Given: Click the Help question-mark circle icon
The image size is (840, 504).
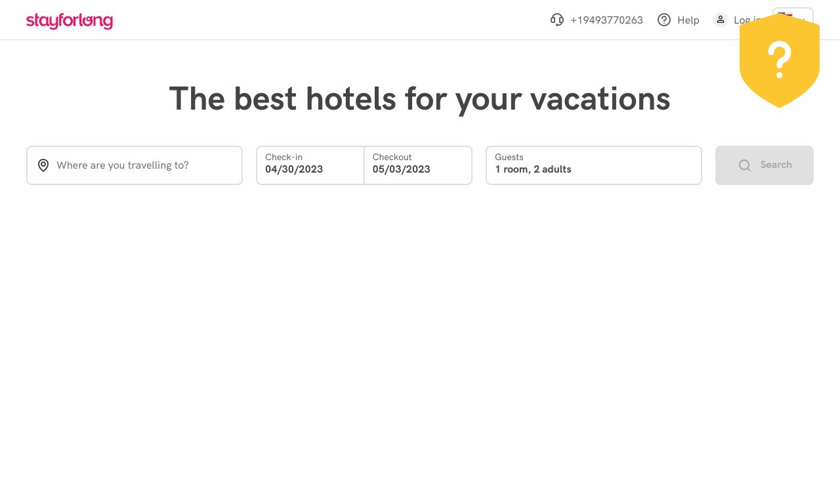Looking at the screenshot, I should [664, 20].
